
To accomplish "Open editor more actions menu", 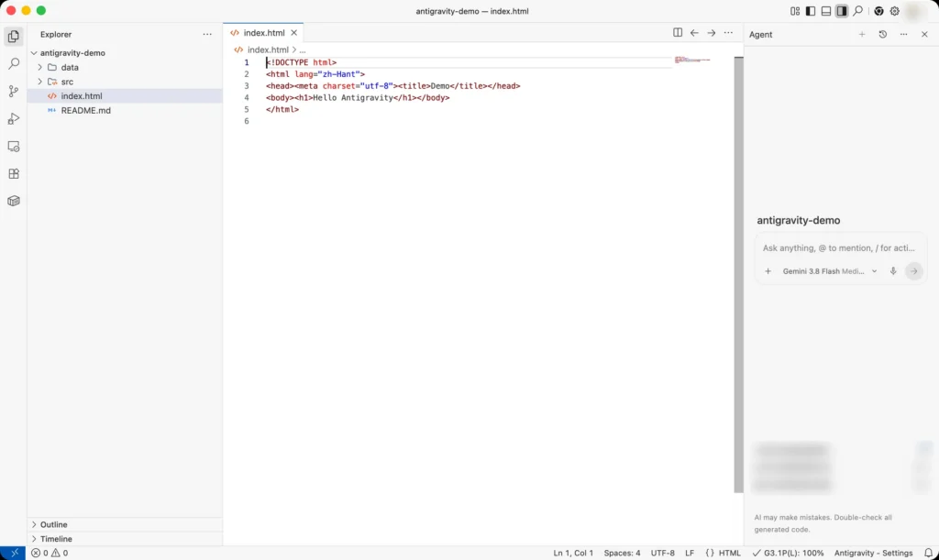I will click(728, 33).
